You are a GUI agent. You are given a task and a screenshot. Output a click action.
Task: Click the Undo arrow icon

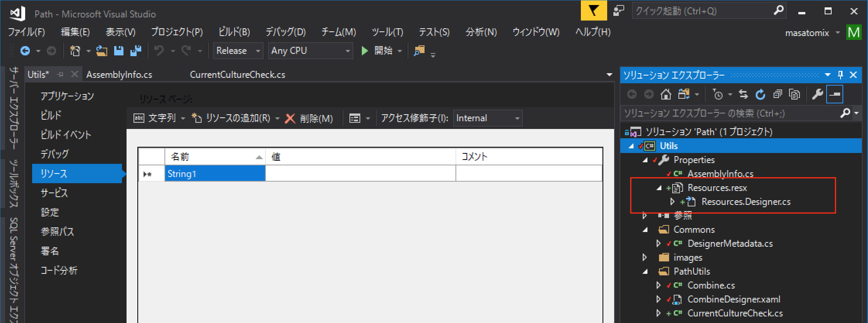point(159,51)
